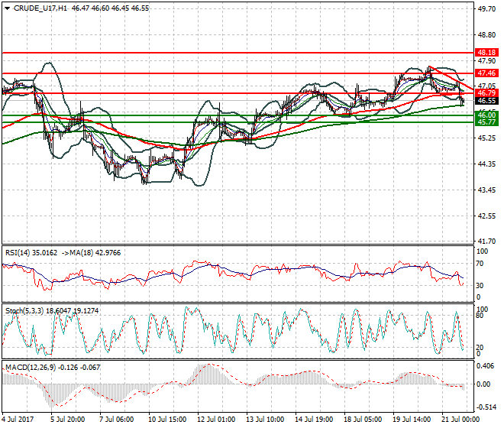Select the 21 Jul 00:00 time axis label
The image size is (504, 428).
(x=460, y=420)
